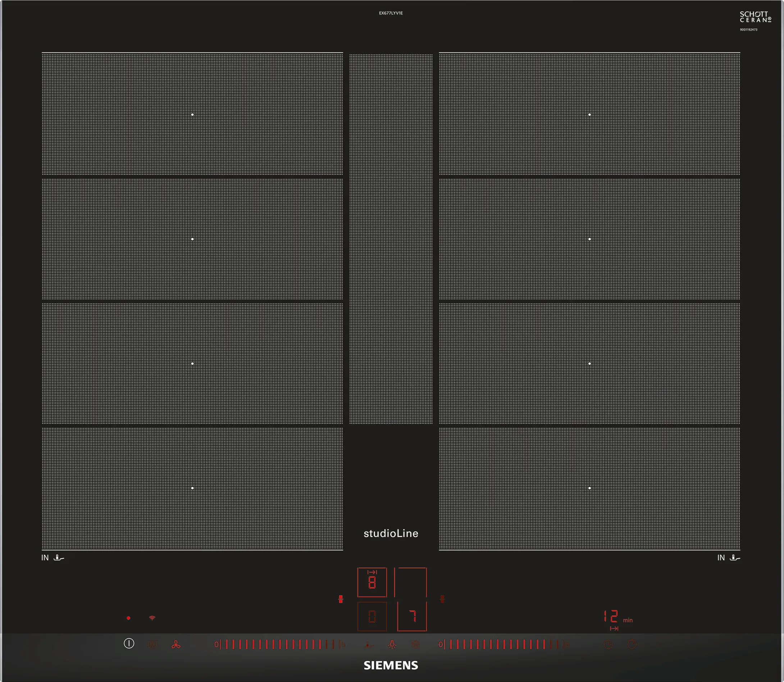Turn on the hood light bulb icon
This screenshot has height=682, width=784.
(x=392, y=645)
